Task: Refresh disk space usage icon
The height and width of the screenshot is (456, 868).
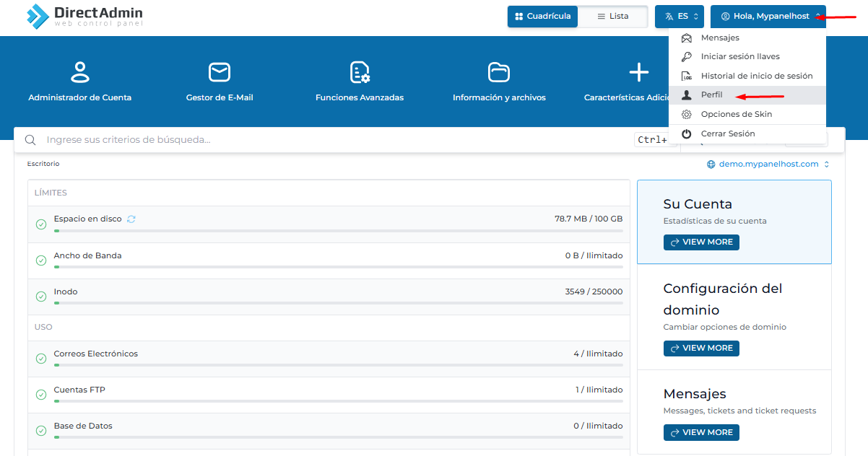Action: point(131,219)
